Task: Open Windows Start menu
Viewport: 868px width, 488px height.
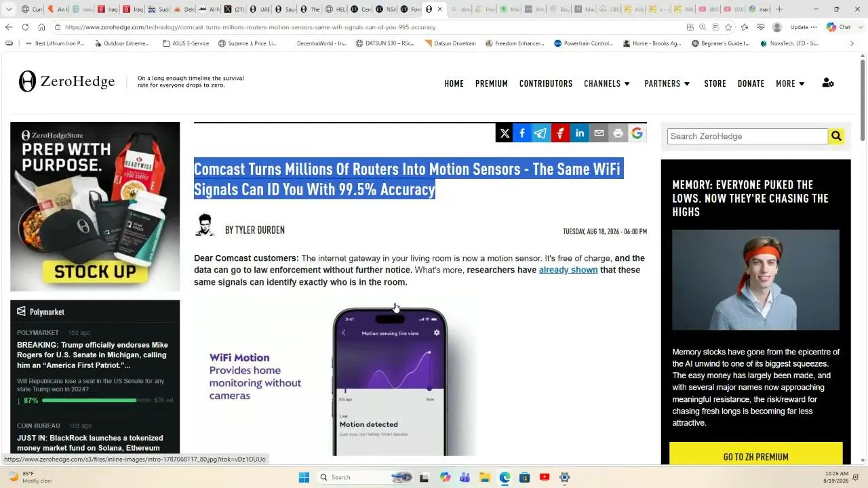Action: tap(303, 477)
